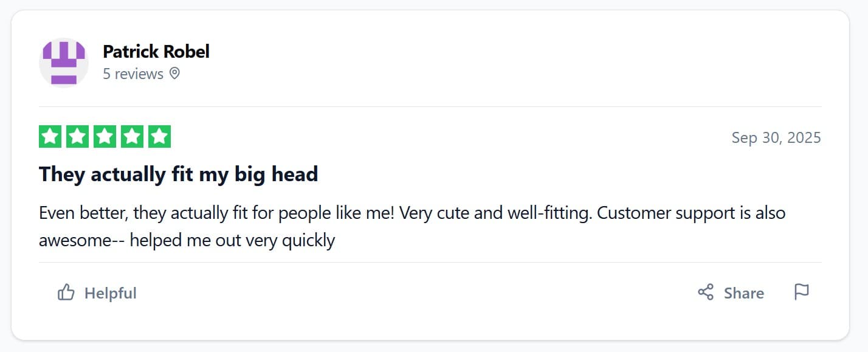
Task: Click the fourth green star icon
Action: (133, 136)
